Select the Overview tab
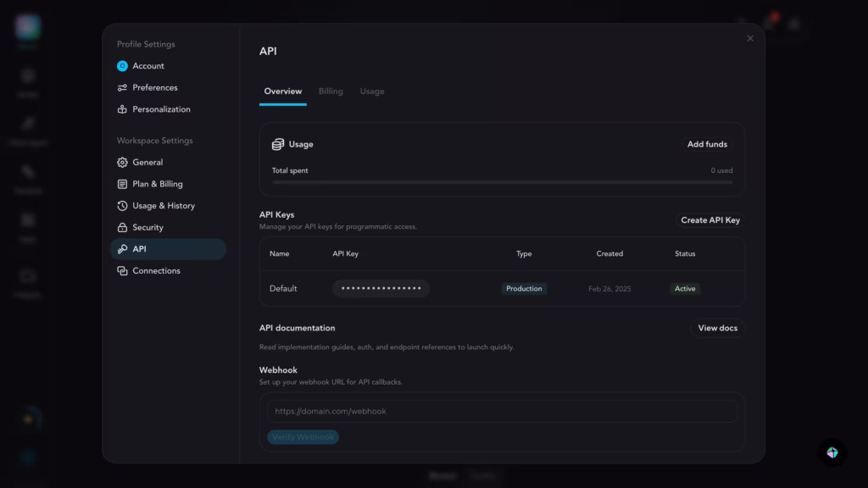Viewport: 868px width, 488px height. click(282, 91)
